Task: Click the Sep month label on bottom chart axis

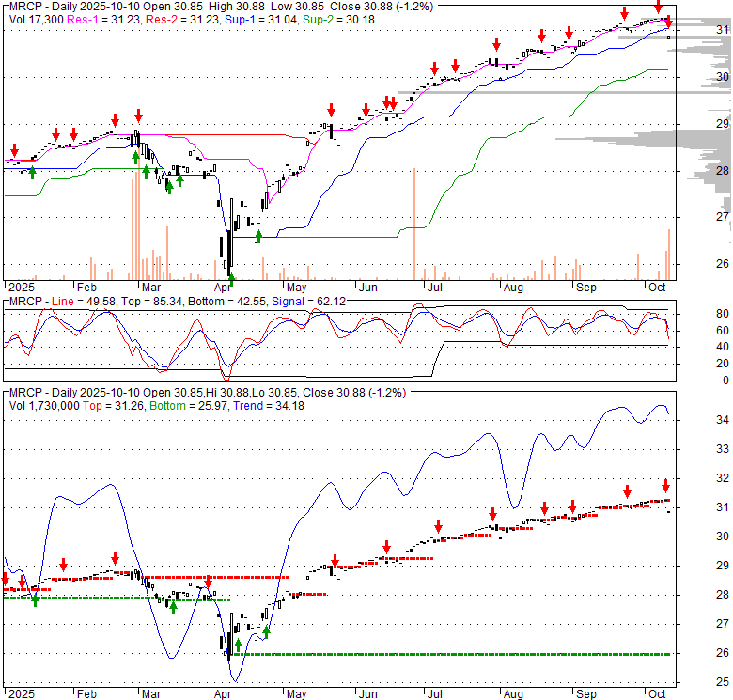Action: tap(585, 692)
